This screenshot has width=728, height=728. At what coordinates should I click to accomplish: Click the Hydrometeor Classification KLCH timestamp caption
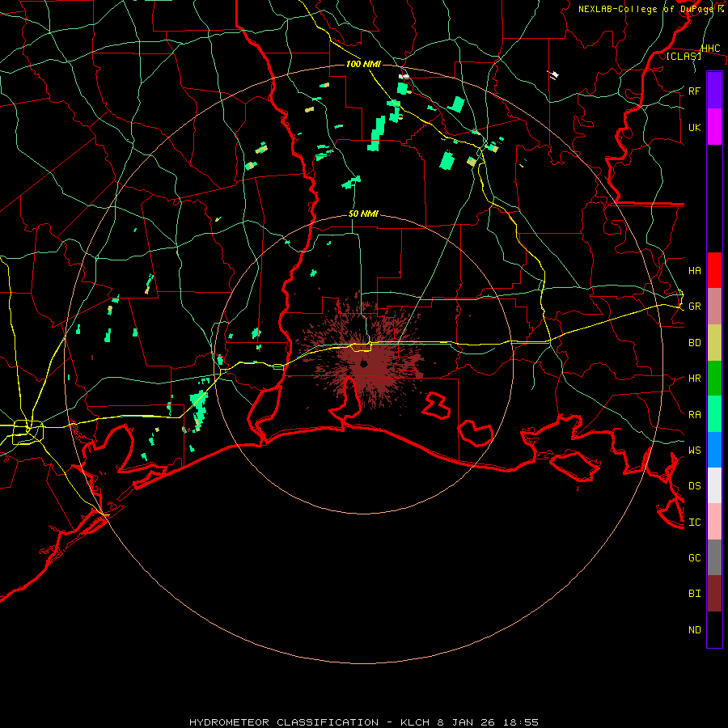coord(363,722)
